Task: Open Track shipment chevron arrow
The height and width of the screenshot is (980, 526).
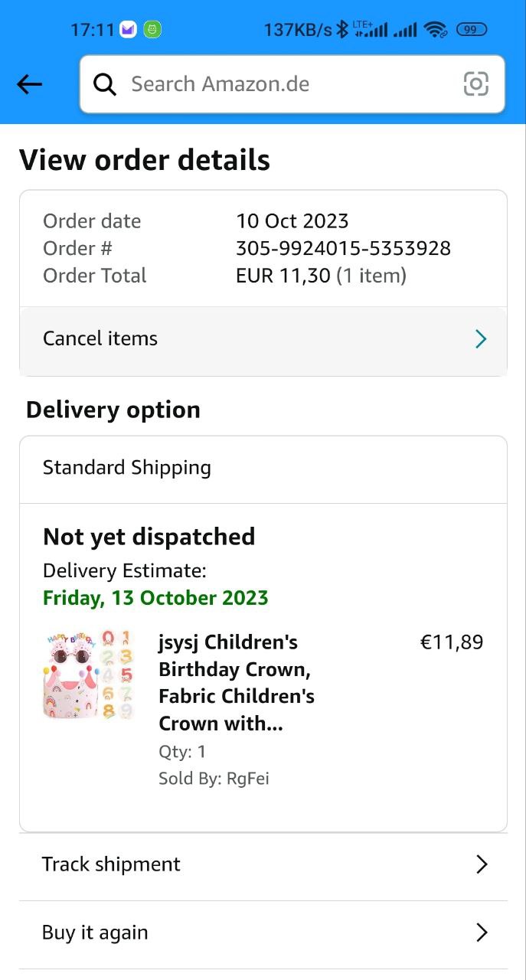Action: 482,864
